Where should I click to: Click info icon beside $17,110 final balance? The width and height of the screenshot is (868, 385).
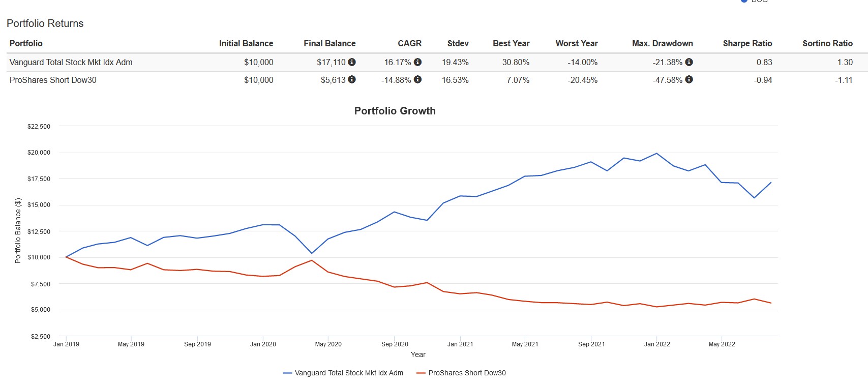tap(352, 62)
